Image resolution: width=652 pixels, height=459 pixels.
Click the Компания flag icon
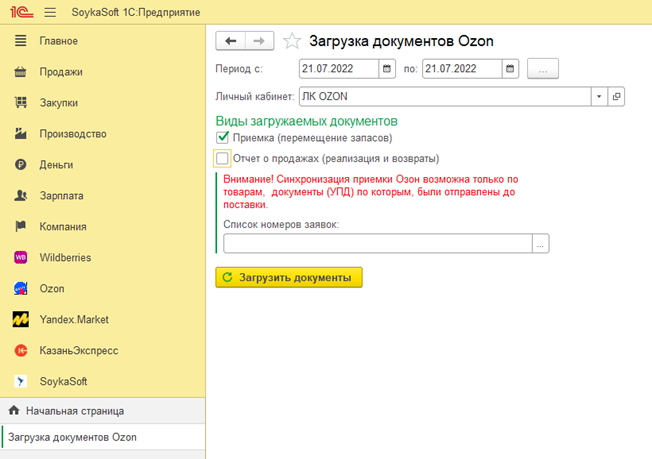20,226
